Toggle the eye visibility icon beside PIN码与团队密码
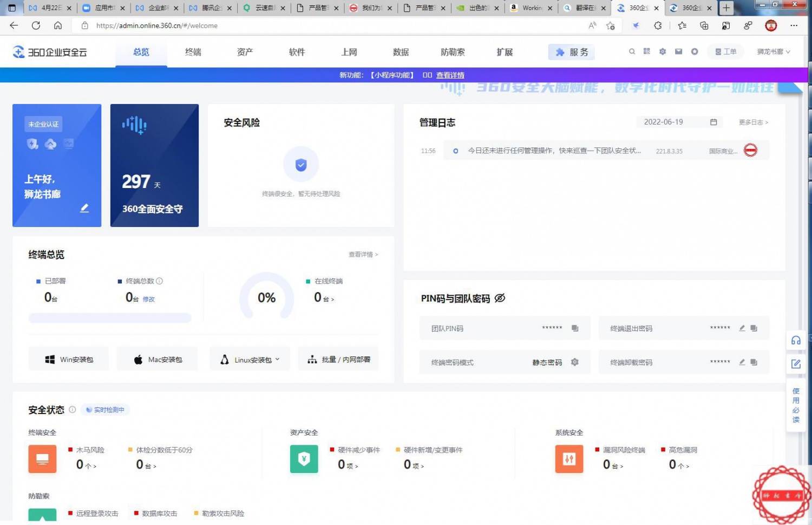Viewport: 812px width, 525px height. coord(500,298)
